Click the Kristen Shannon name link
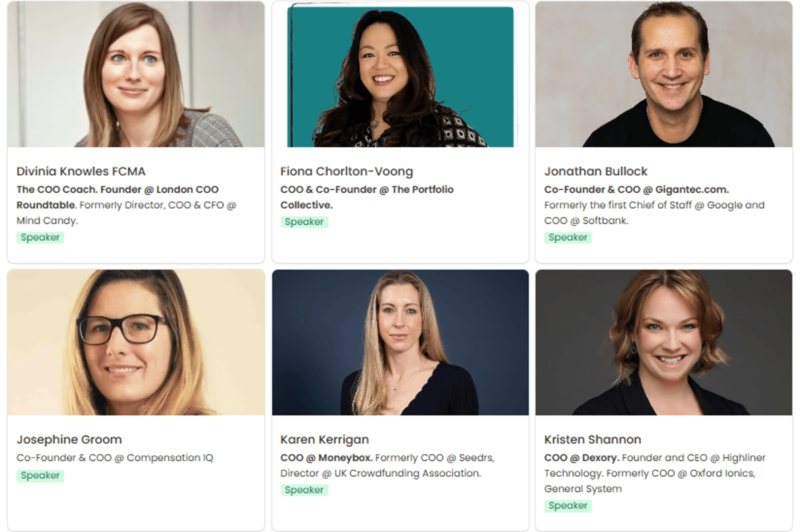Image resolution: width=800 pixels, height=532 pixels. pyautogui.click(x=592, y=439)
